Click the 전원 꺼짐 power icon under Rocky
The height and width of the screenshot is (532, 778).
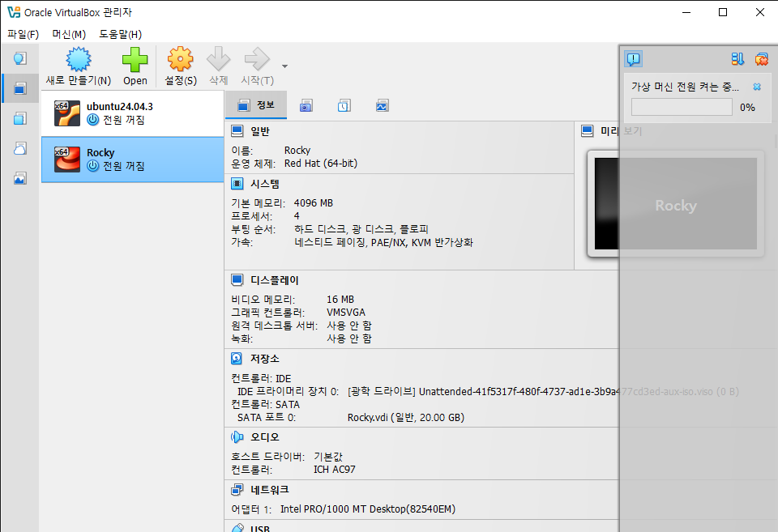[x=92, y=166]
